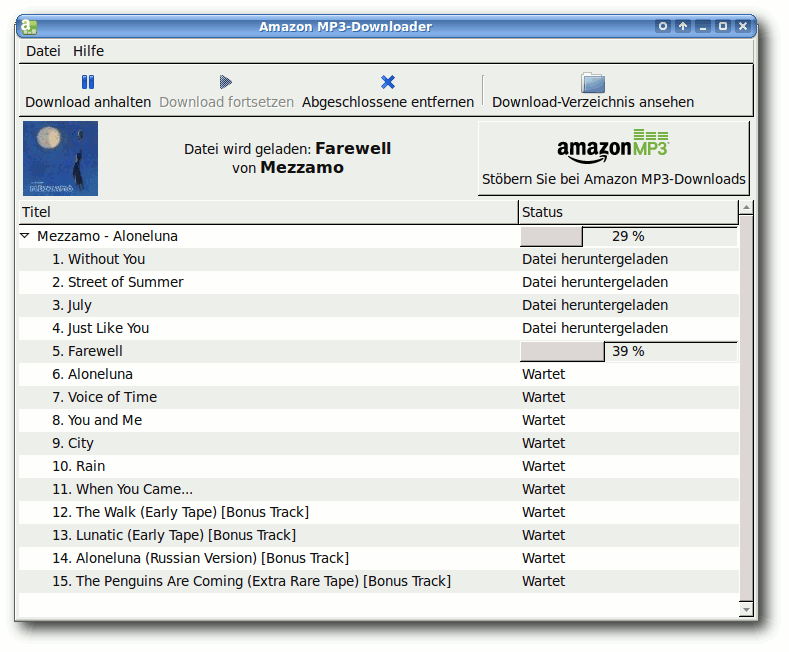The width and height of the screenshot is (789, 652).
Task: Click 'Wartet' status for The Penguins Are Coming
Action: coord(543,581)
